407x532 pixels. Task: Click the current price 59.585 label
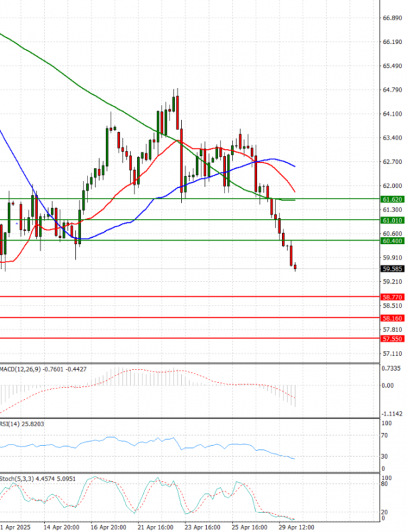point(392,269)
